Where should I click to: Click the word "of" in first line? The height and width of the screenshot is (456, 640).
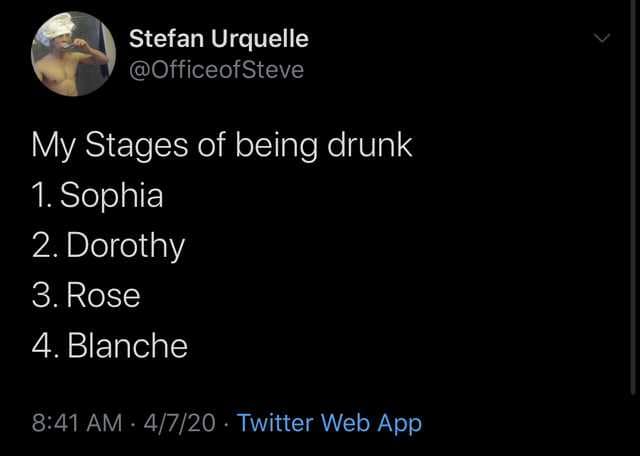208,144
